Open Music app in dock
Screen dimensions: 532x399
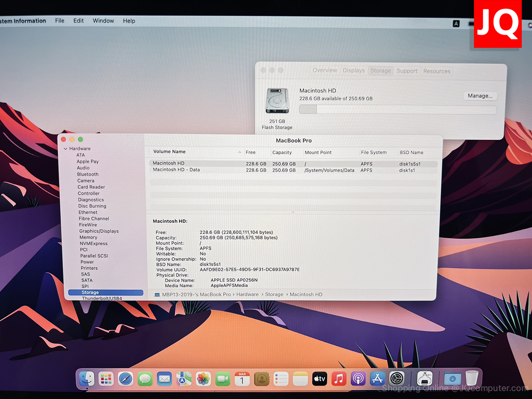tap(339, 379)
